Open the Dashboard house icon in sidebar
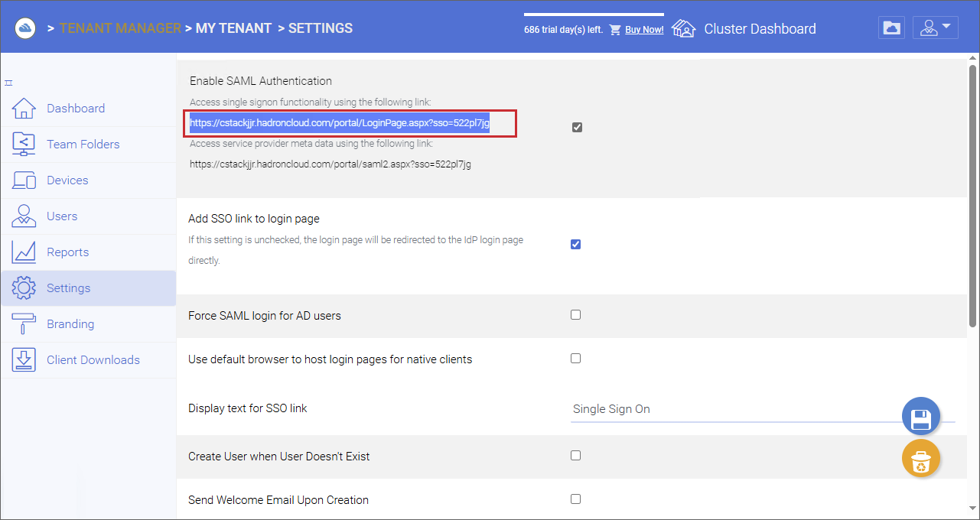Image resolution: width=980 pixels, height=520 pixels. pyautogui.click(x=24, y=109)
